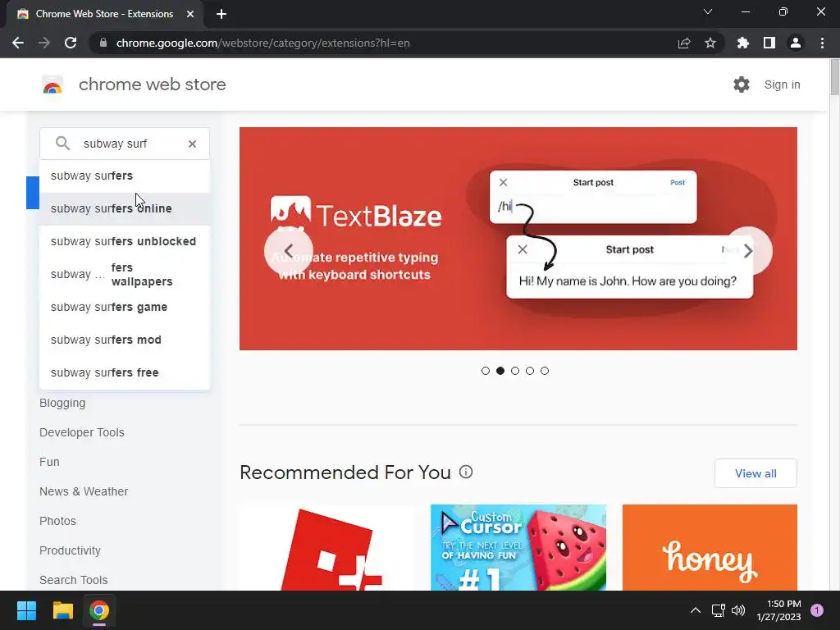Image resolution: width=840 pixels, height=630 pixels.
Task: View all recommended extensions
Action: pos(756,473)
